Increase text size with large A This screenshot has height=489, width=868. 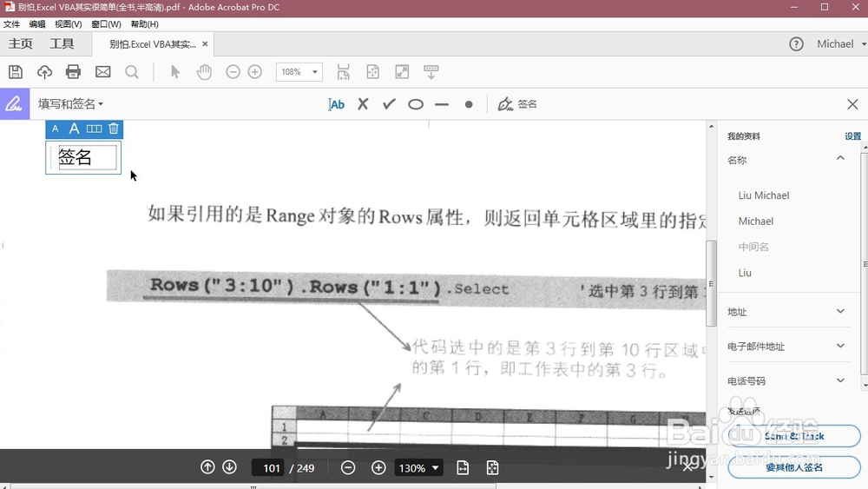[74, 129]
